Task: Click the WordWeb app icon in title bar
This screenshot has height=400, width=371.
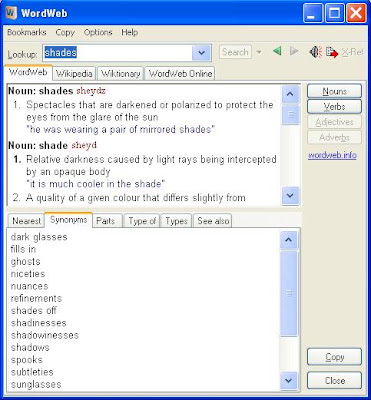Action: 11,13
